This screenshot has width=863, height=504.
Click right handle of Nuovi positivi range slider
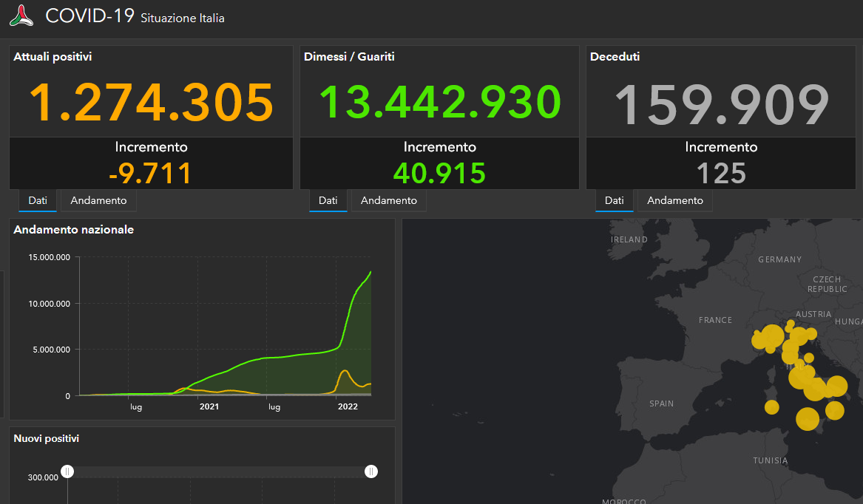[x=371, y=471]
